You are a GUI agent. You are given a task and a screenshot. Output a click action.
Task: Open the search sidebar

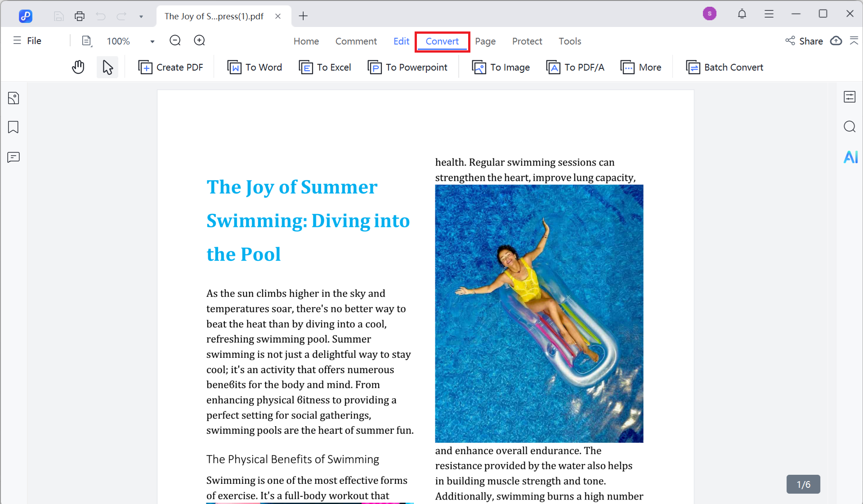point(850,127)
